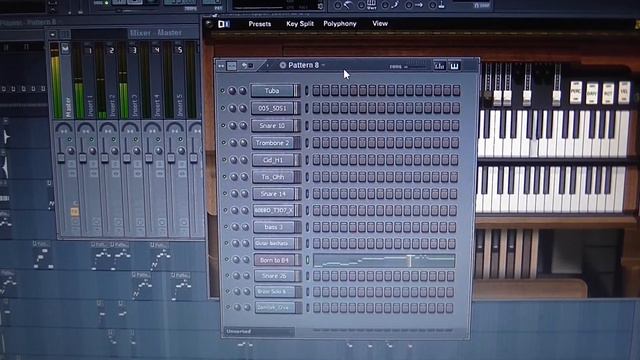Mute the bass 3 channel LED
The image size is (640, 360).
(x=226, y=227)
